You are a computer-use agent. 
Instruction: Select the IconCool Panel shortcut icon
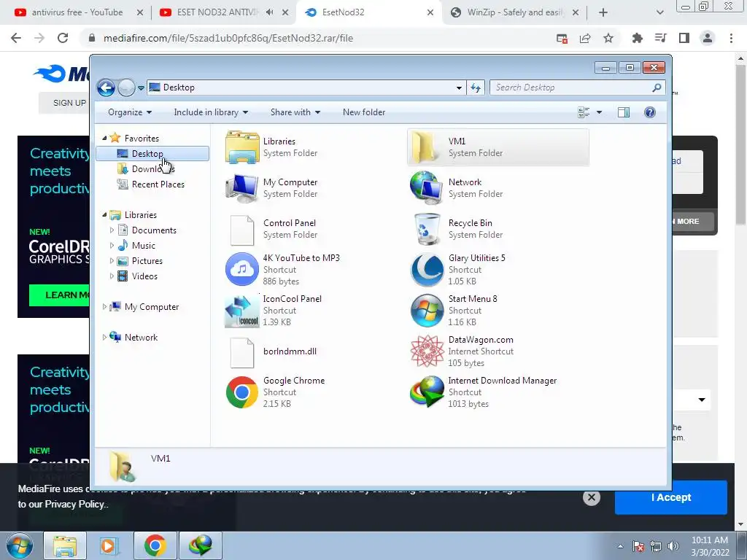(x=242, y=311)
